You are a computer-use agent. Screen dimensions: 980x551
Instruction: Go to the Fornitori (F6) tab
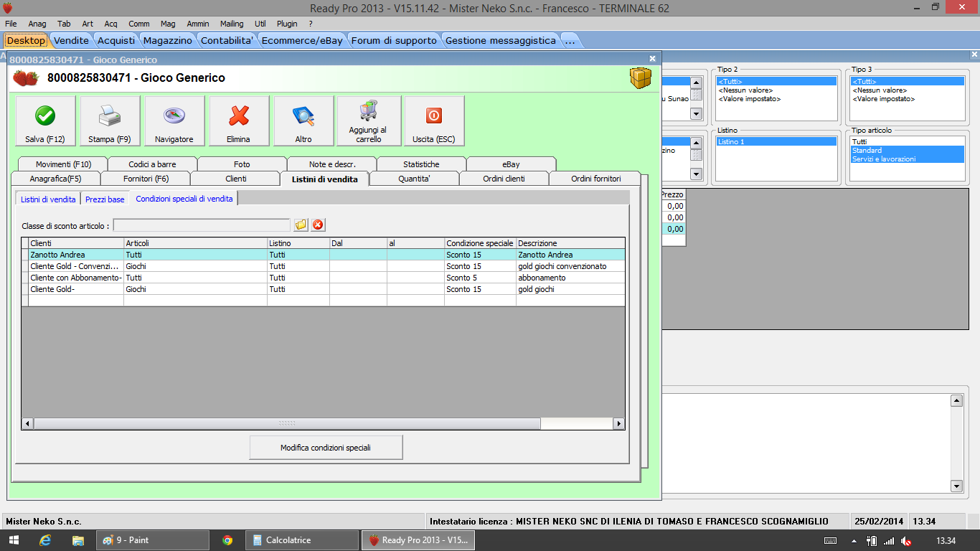pos(146,179)
